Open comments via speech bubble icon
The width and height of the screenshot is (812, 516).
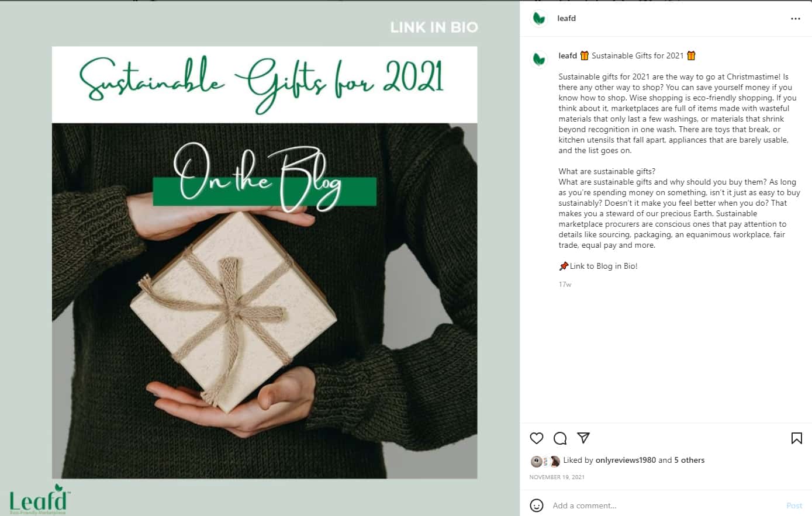pyautogui.click(x=560, y=438)
